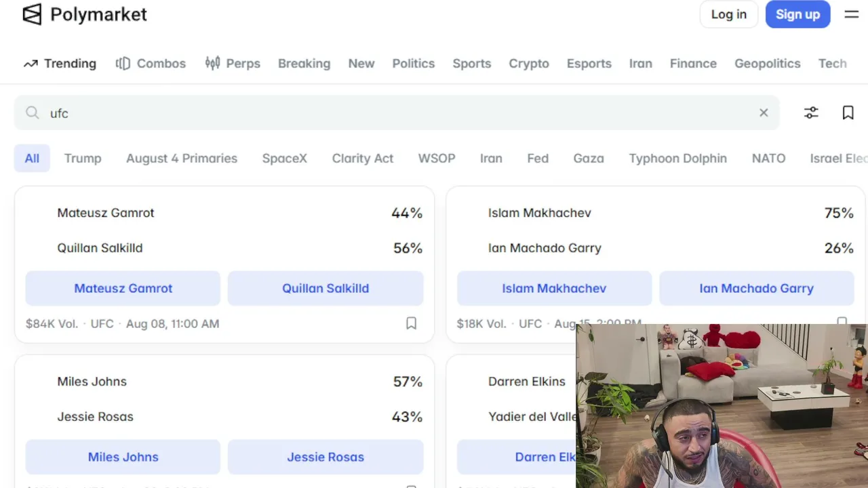This screenshot has height=488, width=868.
Task: Click the 57% odds for Miles Johns
Action: (408, 382)
